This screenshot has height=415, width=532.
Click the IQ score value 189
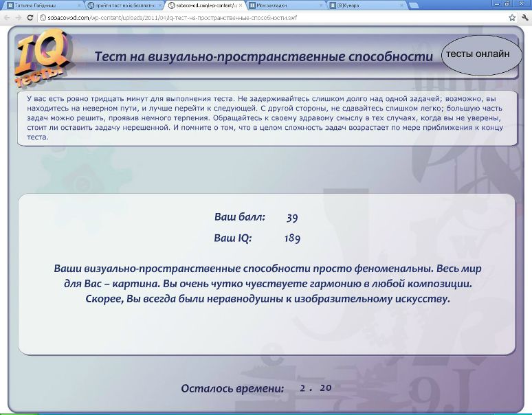(x=292, y=239)
